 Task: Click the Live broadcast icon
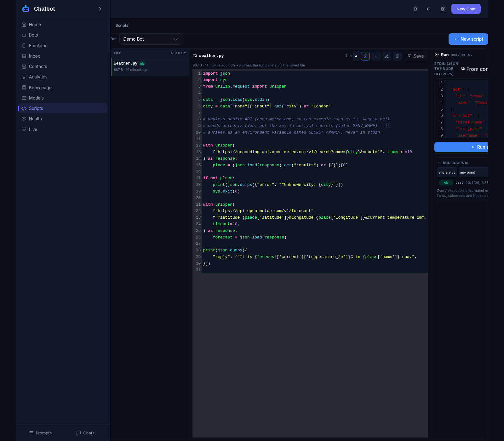24,129
